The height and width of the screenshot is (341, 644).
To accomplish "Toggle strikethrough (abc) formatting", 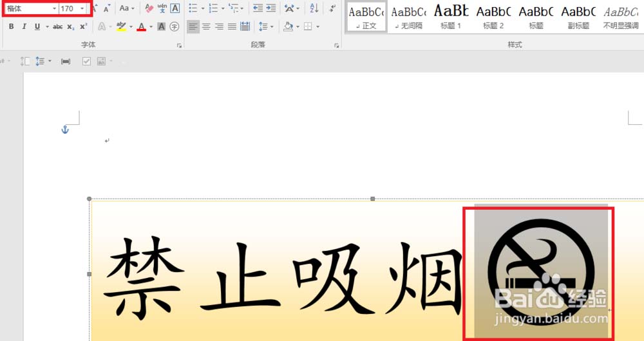I will click(x=58, y=26).
